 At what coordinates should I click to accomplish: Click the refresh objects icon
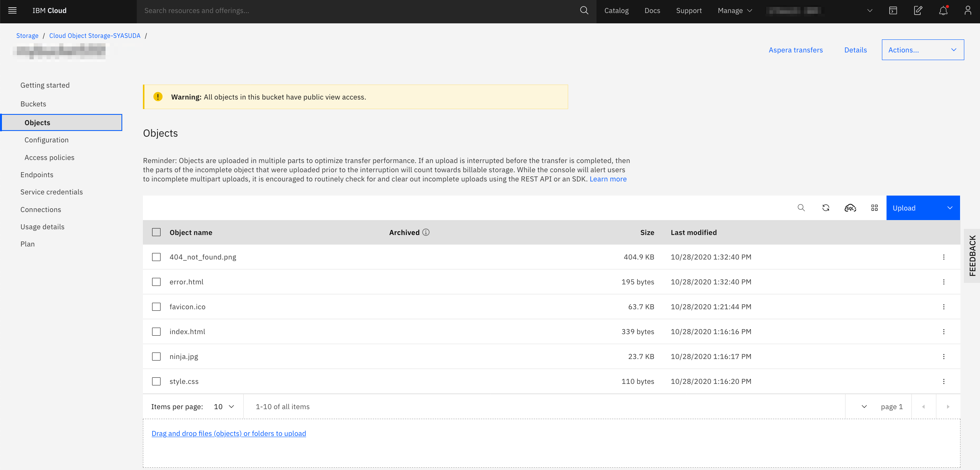826,208
